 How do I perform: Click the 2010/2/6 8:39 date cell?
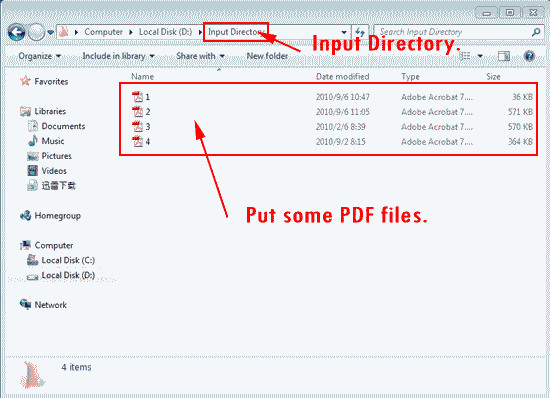click(341, 127)
